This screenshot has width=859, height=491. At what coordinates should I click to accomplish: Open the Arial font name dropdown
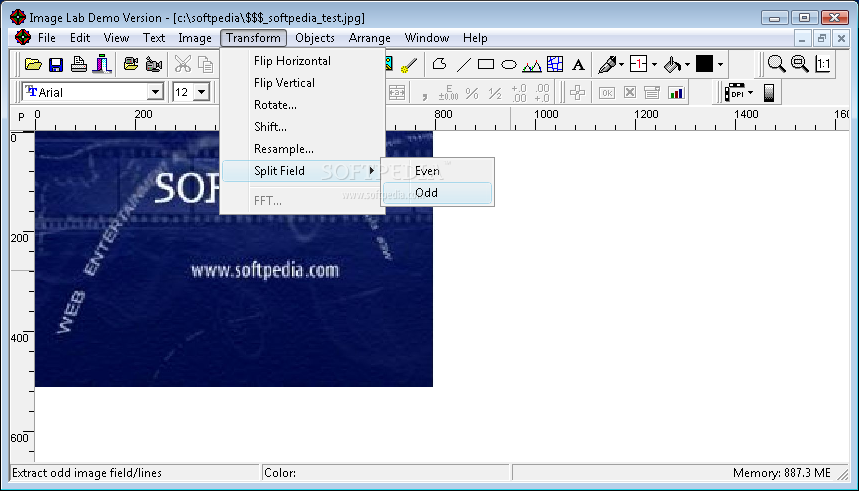155,92
